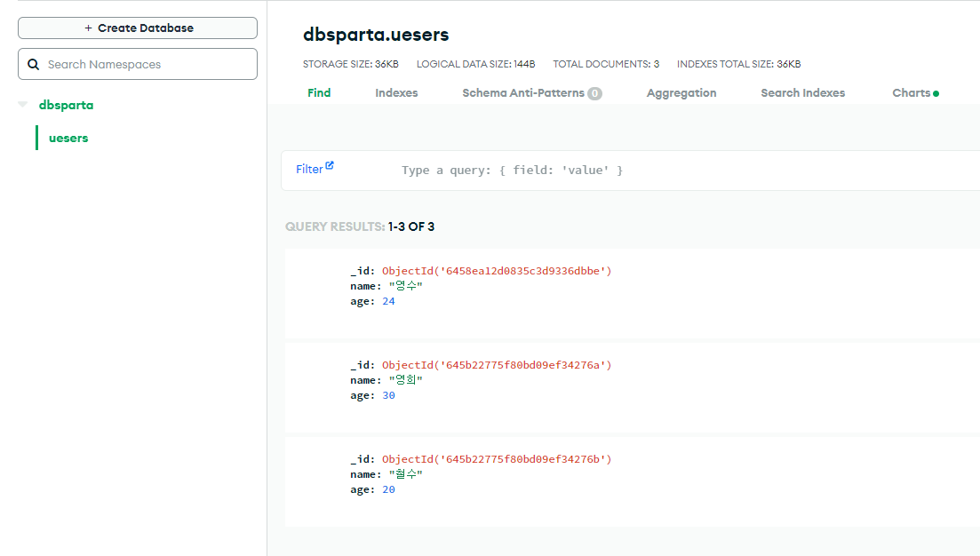
Task: Open the Search Indexes tab
Action: point(802,93)
